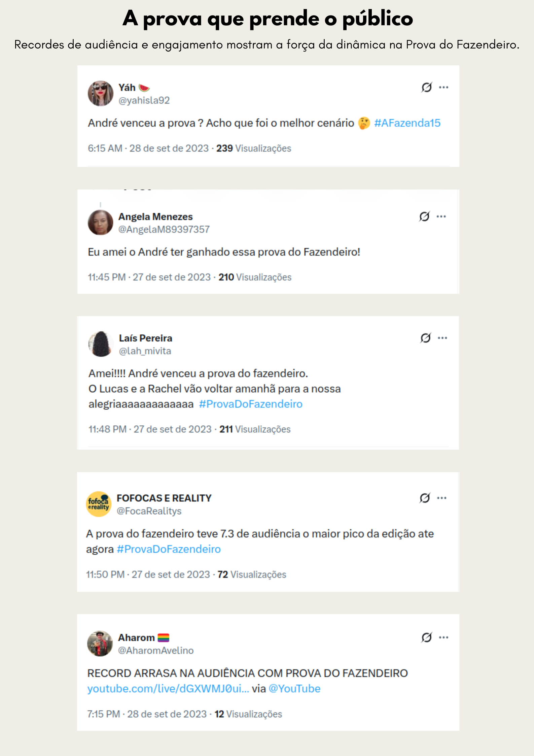Open three-dot menu on Angela Menezes' tweet
Screen dimensions: 534x756
[x=441, y=217]
